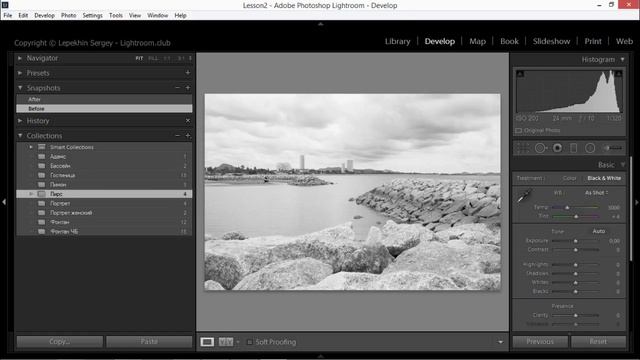
Task: Expand the Presets panel
Action: click(20, 73)
